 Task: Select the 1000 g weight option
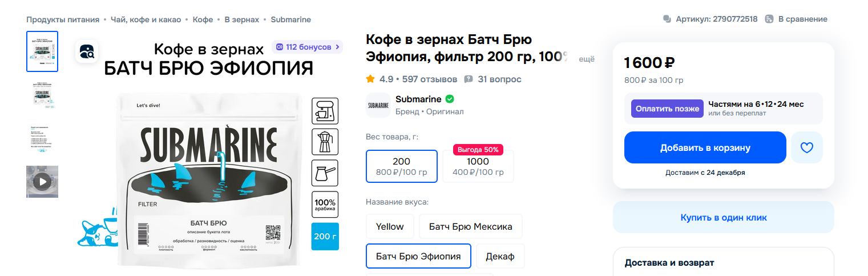[478, 166]
